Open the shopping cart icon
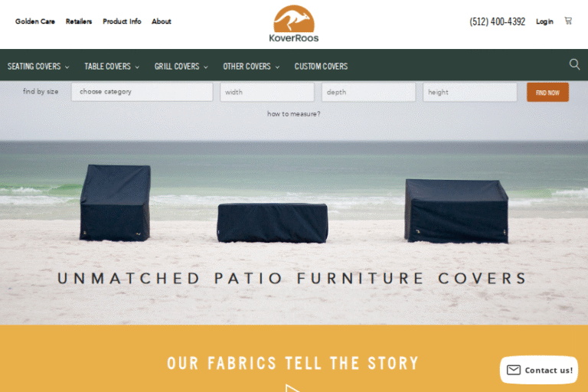The width and height of the screenshot is (588, 392). point(568,21)
